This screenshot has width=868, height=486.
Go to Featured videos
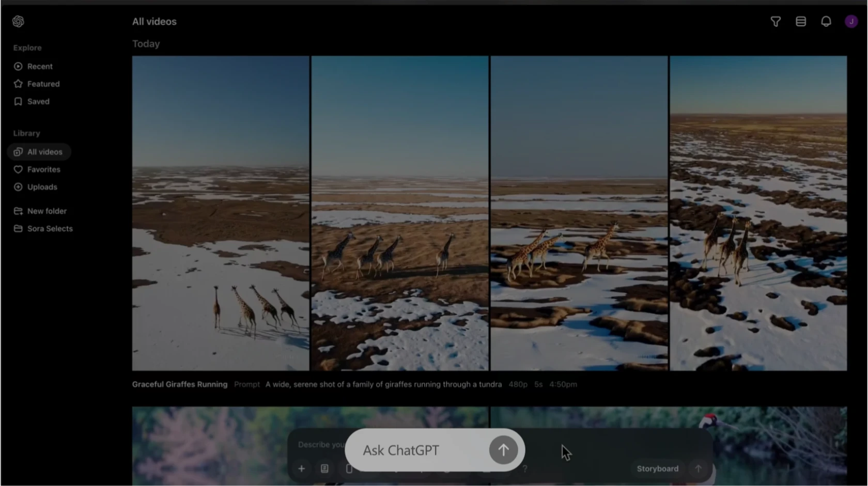43,84
